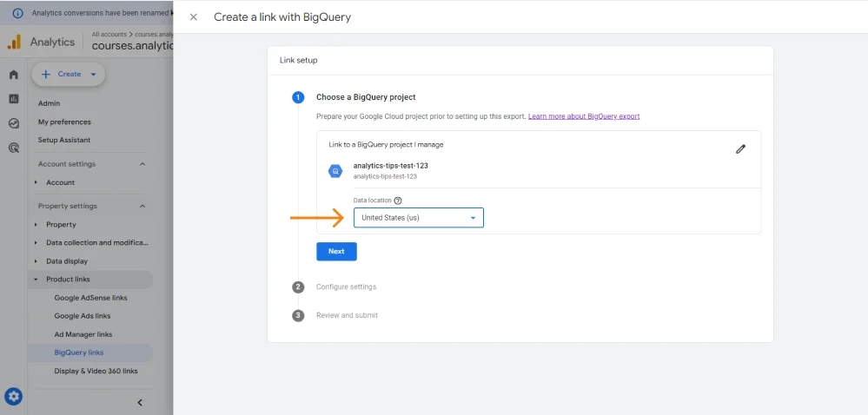Screen dimensions: 868x415
Task: Collapse the Product links item
Action: [36, 280]
